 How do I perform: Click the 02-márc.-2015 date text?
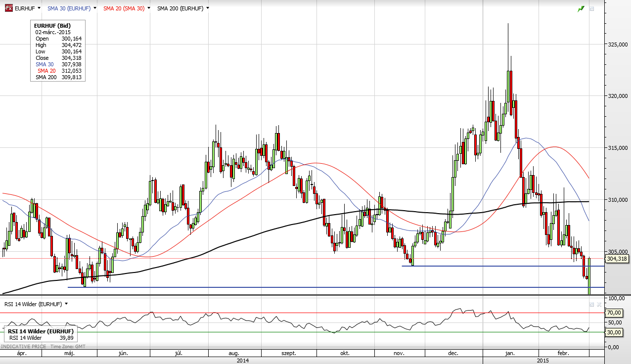click(53, 32)
